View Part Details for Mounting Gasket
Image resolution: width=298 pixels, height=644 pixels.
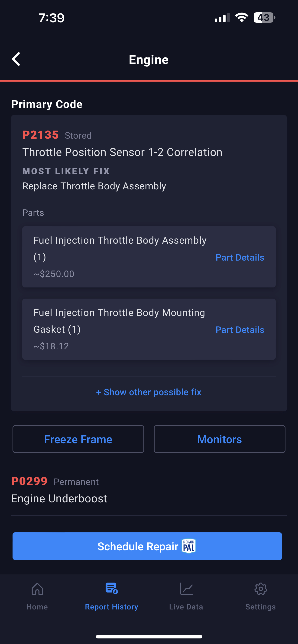240,330
